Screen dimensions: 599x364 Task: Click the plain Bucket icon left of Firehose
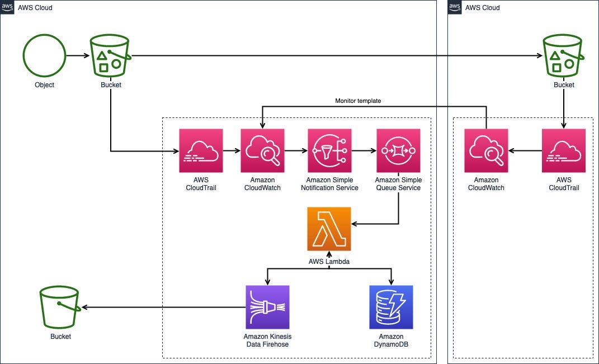tap(60, 307)
